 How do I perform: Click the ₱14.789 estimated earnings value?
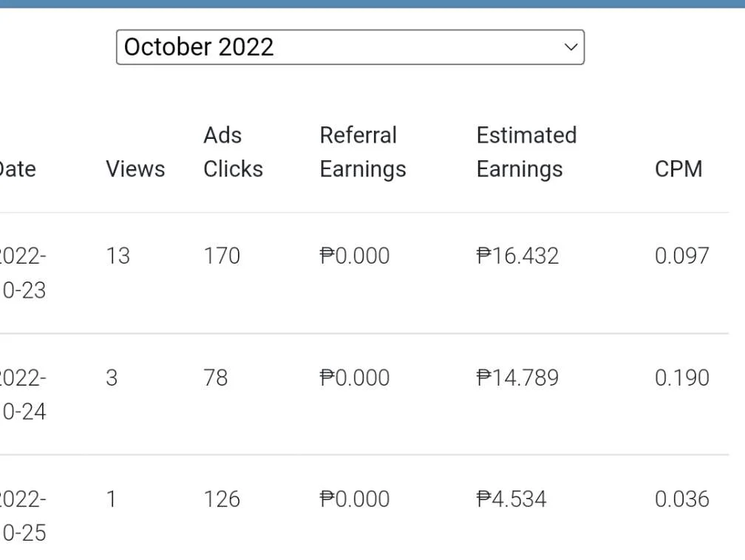tap(517, 378)
